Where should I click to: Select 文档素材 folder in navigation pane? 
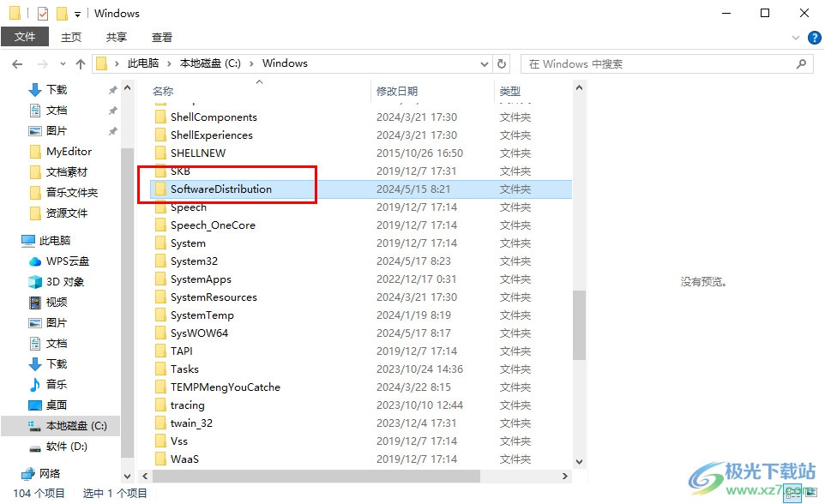[x=66, y=172]
